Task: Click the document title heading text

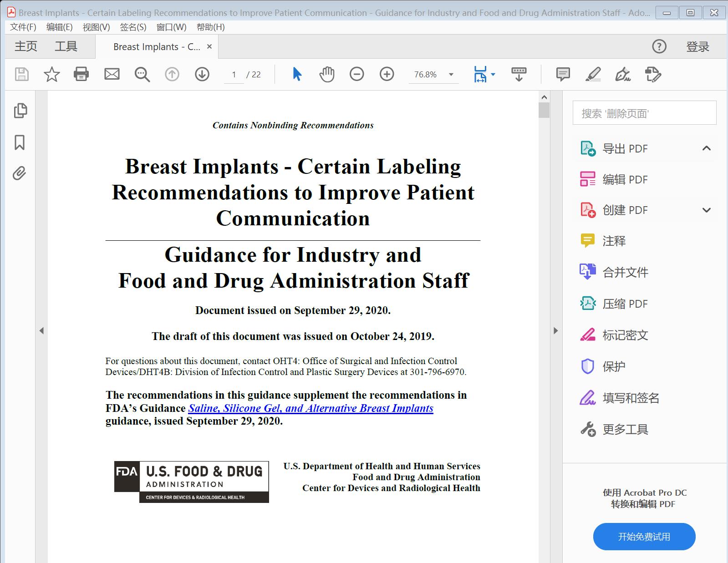Action: click(x=293, y=192)
